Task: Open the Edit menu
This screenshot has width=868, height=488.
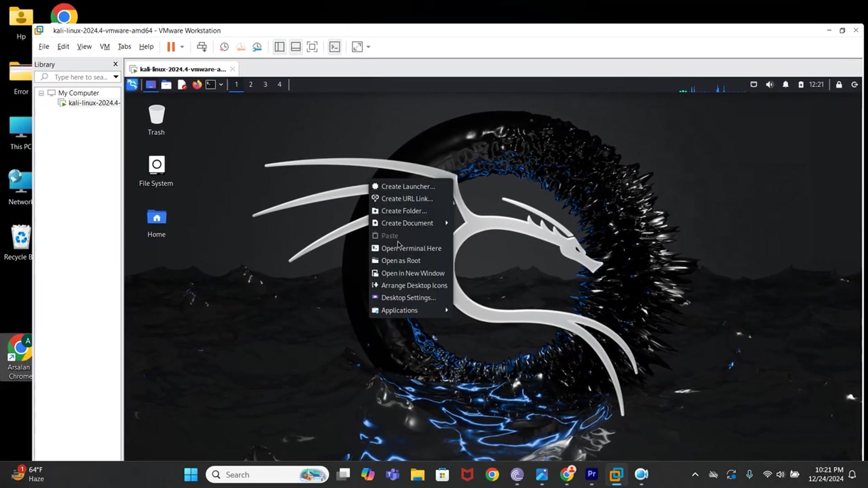Action: (x=63, y=47)
